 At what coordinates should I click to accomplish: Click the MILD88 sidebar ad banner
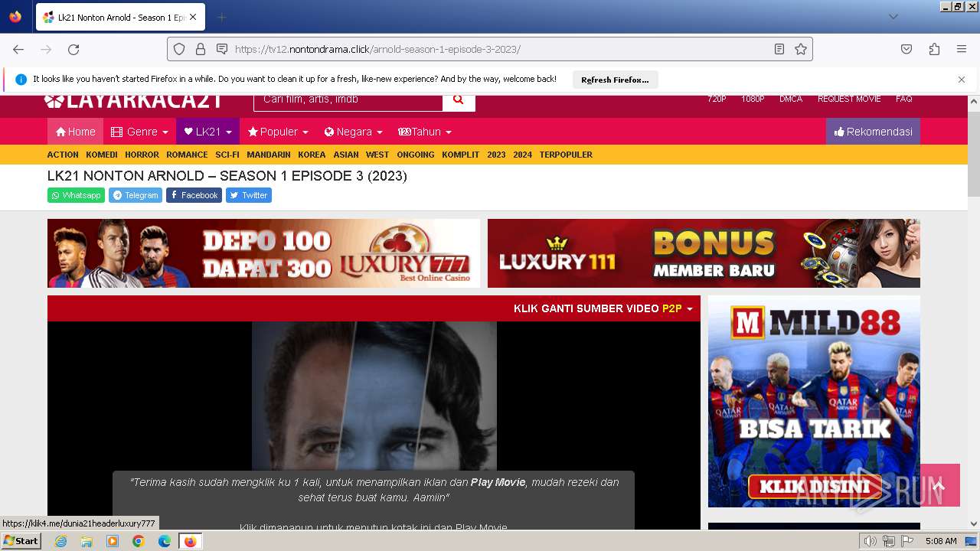tap(814, 401)
